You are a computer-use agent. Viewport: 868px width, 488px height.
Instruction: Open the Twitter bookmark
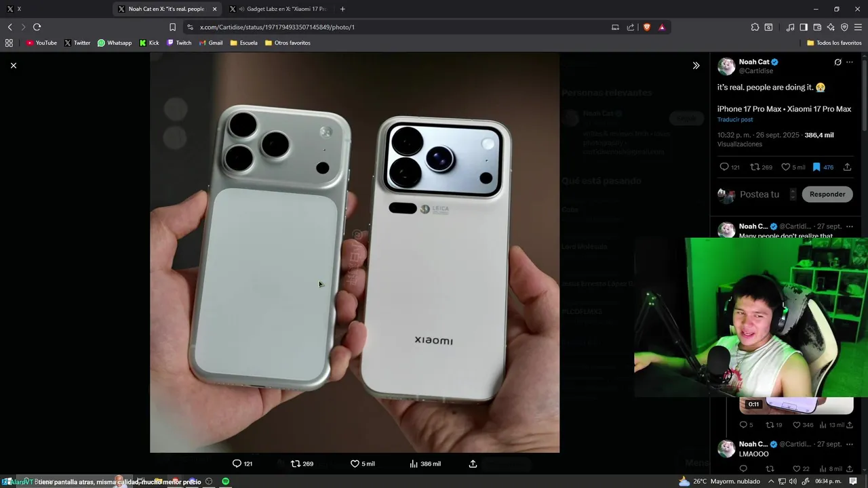pos(77,43)
